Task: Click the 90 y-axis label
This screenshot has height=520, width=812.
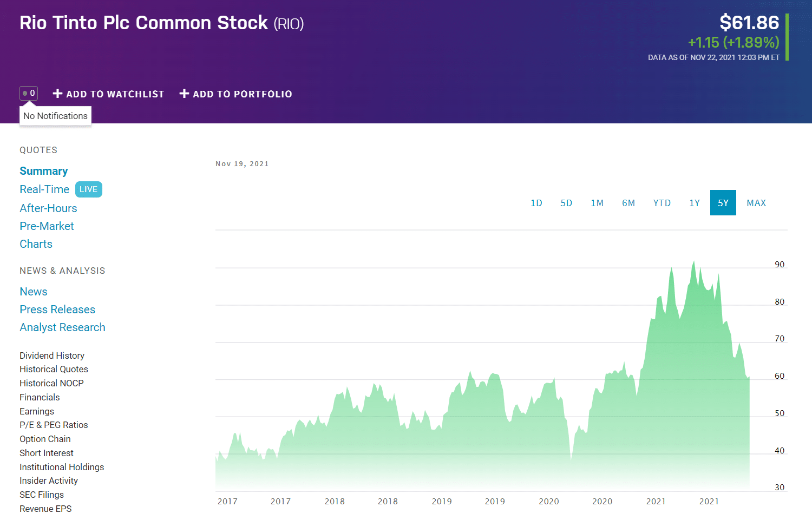Action: [780, 265]
